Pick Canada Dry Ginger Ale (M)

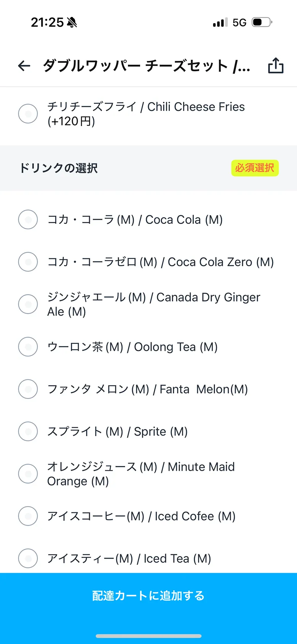(x=28, y=304)
